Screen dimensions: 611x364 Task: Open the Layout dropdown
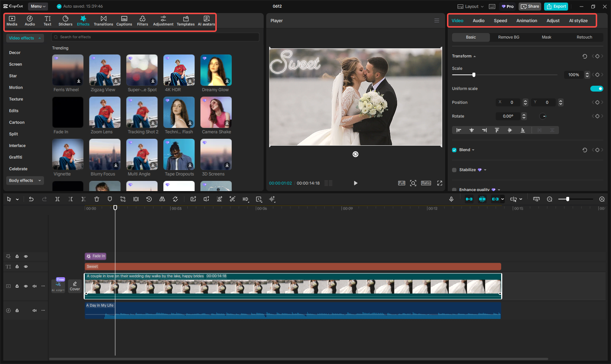tap(470, 6)
